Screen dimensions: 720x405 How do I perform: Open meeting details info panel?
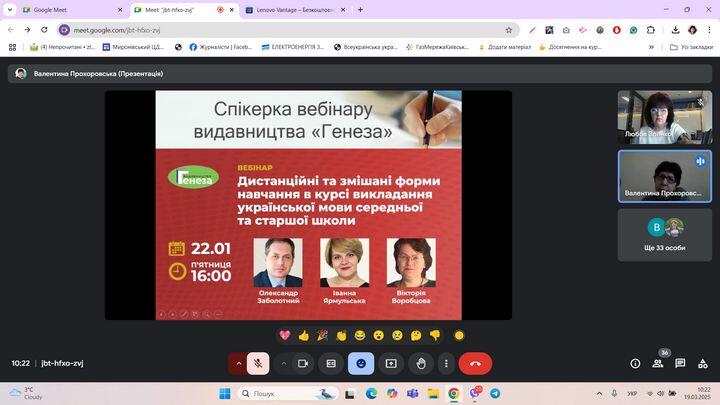[635, 363]
